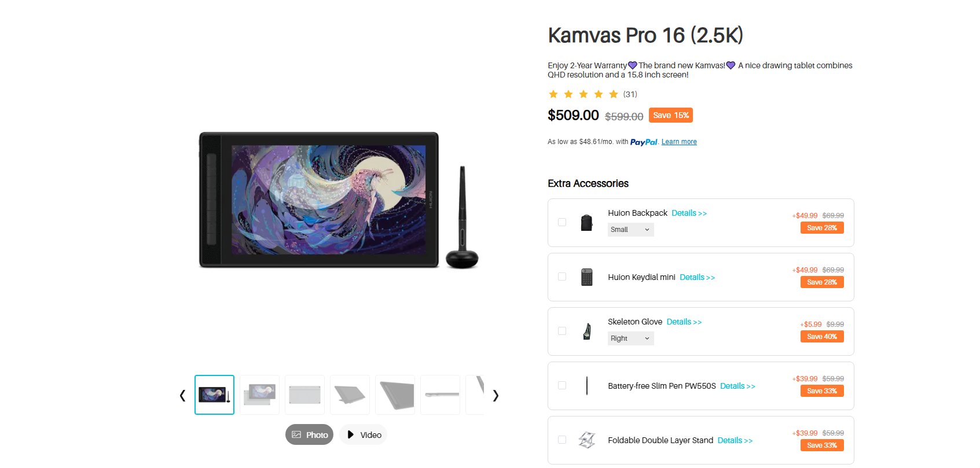Enable the Foldable Double Layer Stand checkbox
980x468 pixels.
point(562,440)
